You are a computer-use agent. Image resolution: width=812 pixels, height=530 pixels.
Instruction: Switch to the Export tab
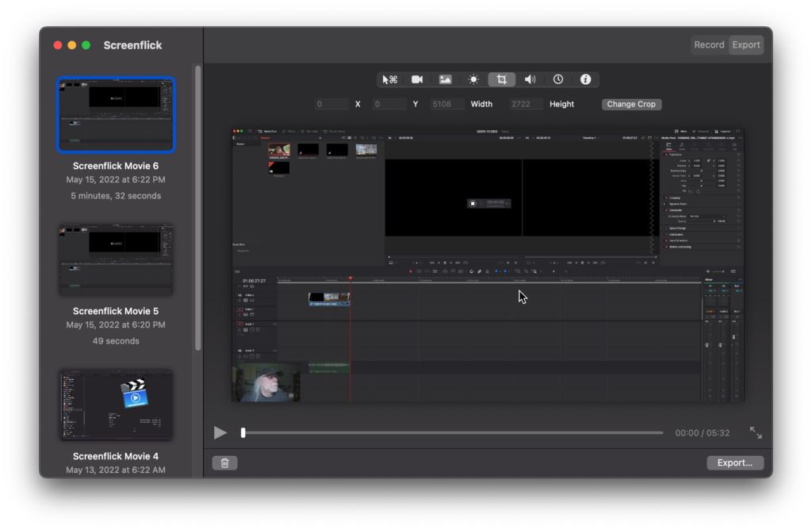click(745, 45)
